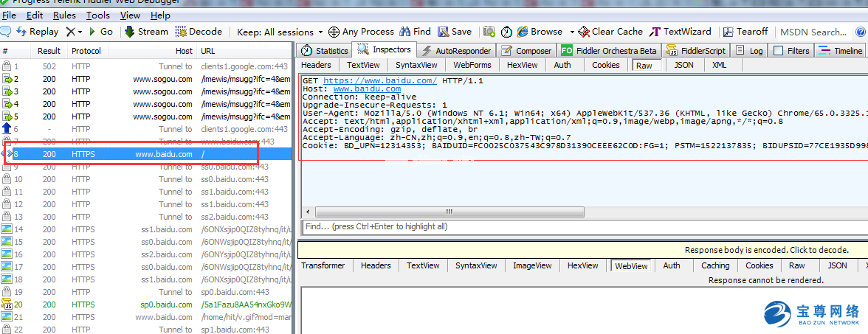Select session 8 www.baidu.com row
Screen dimensions: 868x334
146,154
